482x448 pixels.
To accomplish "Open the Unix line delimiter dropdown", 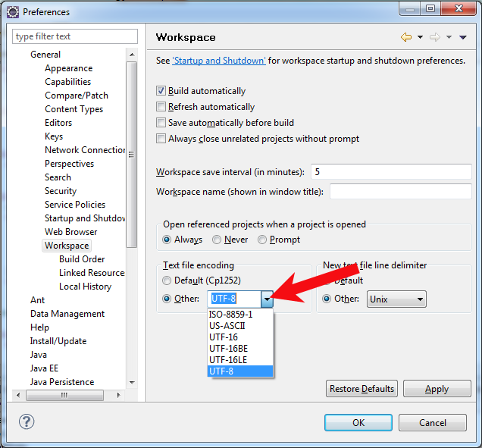I will tap(396, 299).
